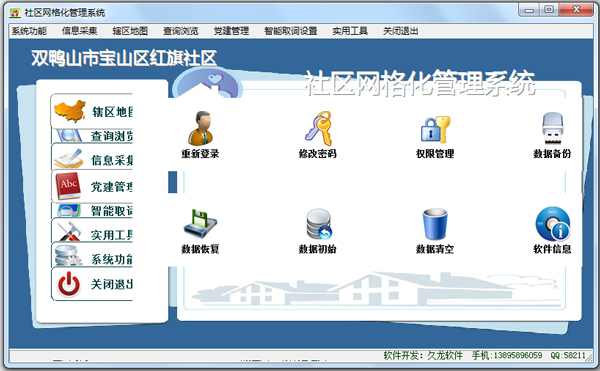
Task: Open the 数据清空 trash bin icon
Action: coord(435,224)
